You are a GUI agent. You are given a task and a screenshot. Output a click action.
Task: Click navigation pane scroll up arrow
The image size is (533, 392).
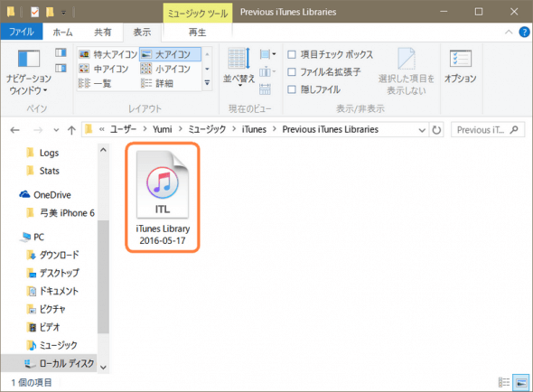click(103, 150)
